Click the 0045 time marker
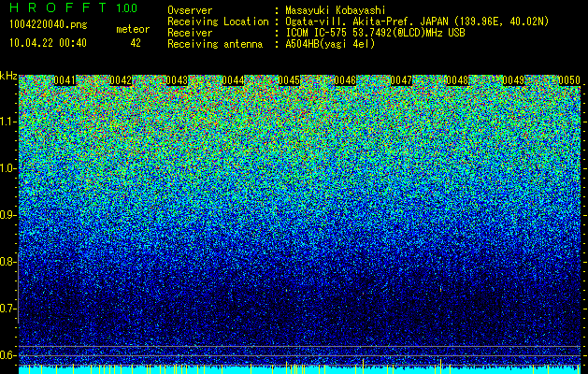Viewport: 588px width, 374px height. pyautogui.click(x=289, y=80)
